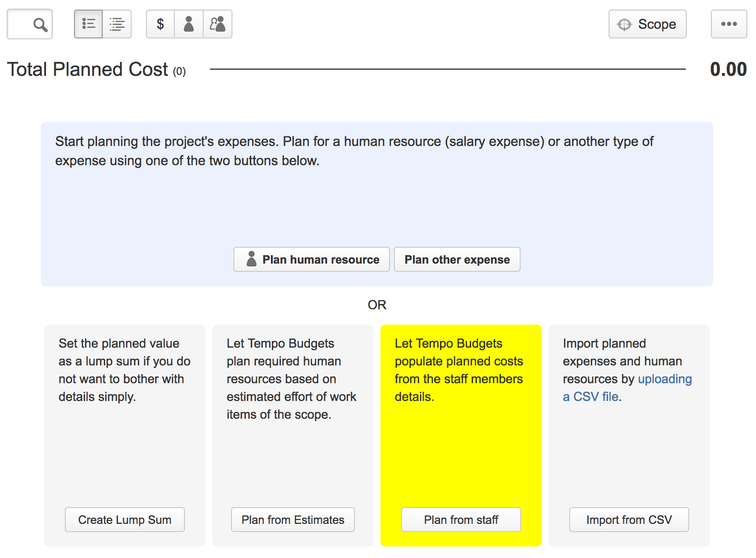
Task: Switch to the indented hierarchy list view
Action: (x=117, y=24)
